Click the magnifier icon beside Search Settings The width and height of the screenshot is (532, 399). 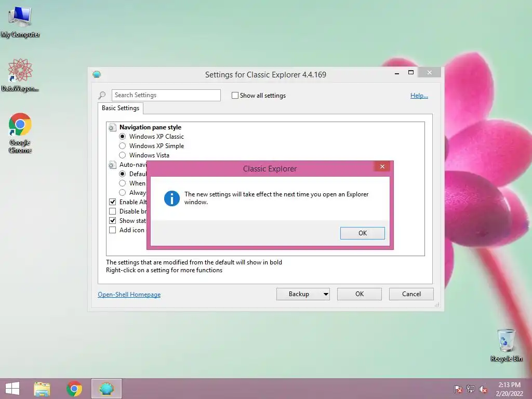(x=102, y=96)
